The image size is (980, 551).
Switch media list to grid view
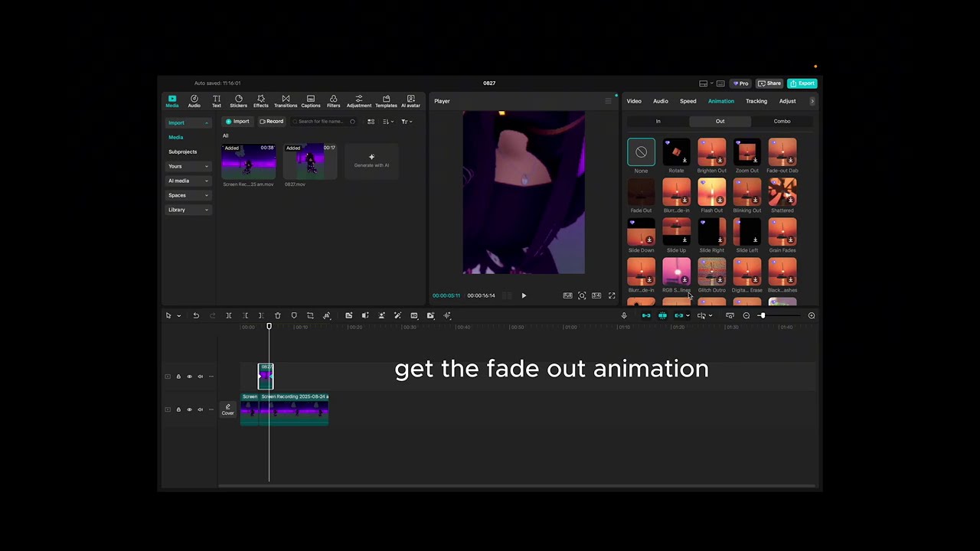coord(371,122)
